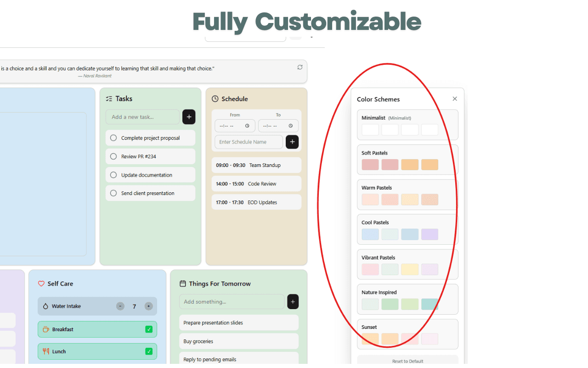The height and width of the screenshot is (368, 588).
Task: Click the Add a new task field
Action: 142,117
